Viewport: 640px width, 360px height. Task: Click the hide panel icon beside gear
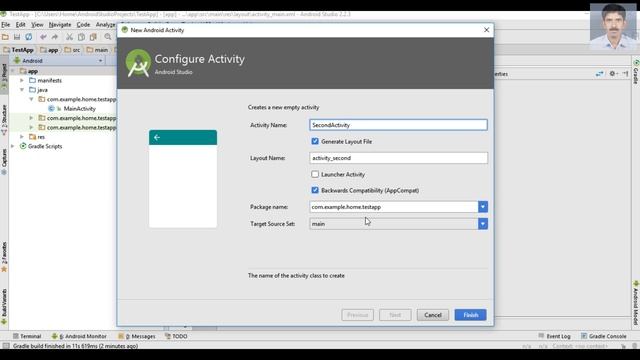pos(625,74)
